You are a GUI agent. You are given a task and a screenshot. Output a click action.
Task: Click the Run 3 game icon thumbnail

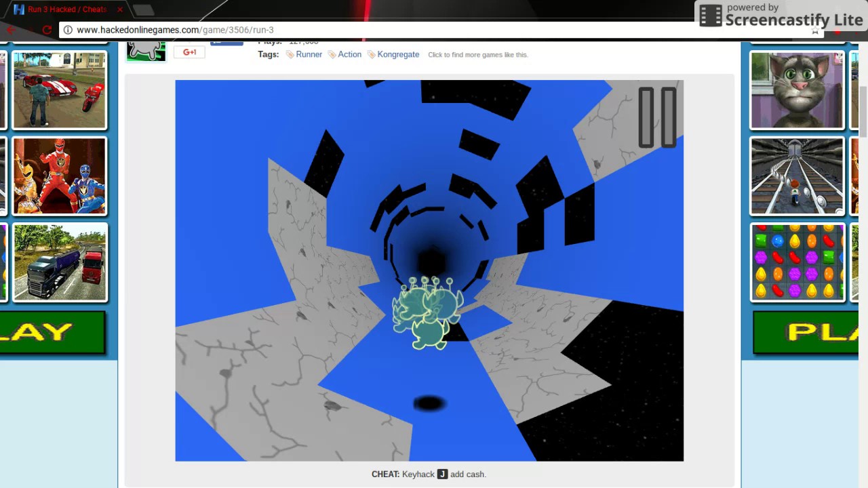[146, 51]
